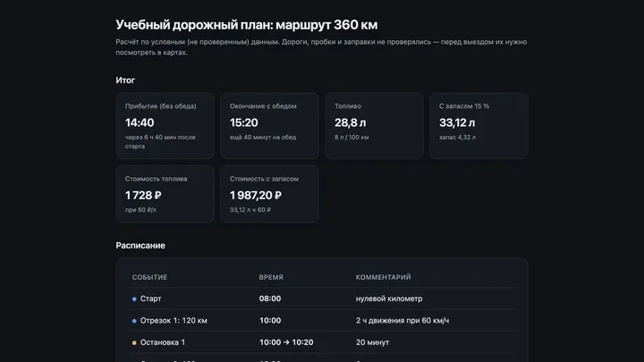Click the heading 'Учебный дорожный план: маршрут 360 км'

247,25
